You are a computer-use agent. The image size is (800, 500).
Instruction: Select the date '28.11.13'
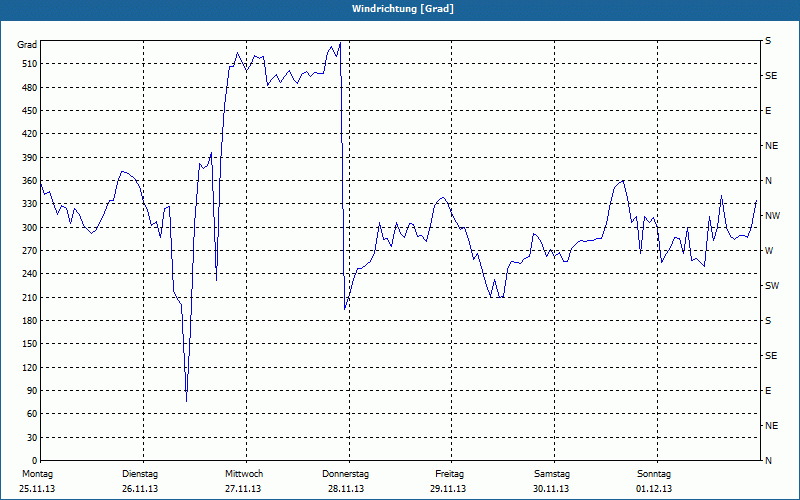point(346,489)
